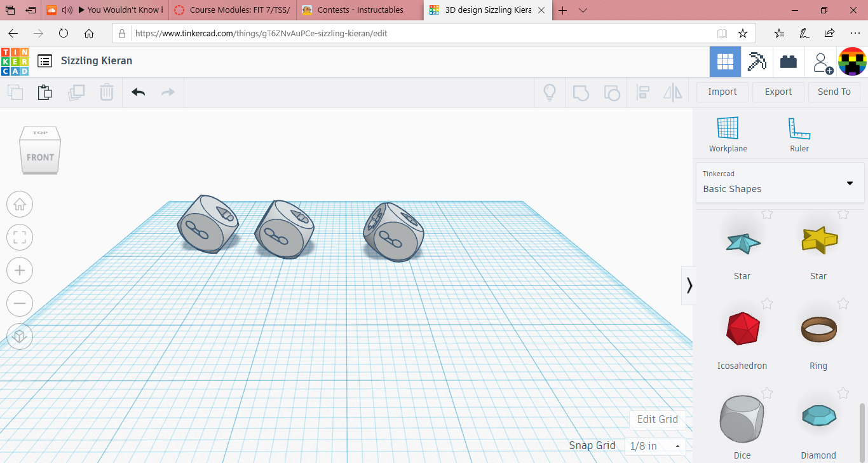Viewport: 868px width, 463px height.
Task: Select the teal Star shape
Action: click(x=742, y=244)
